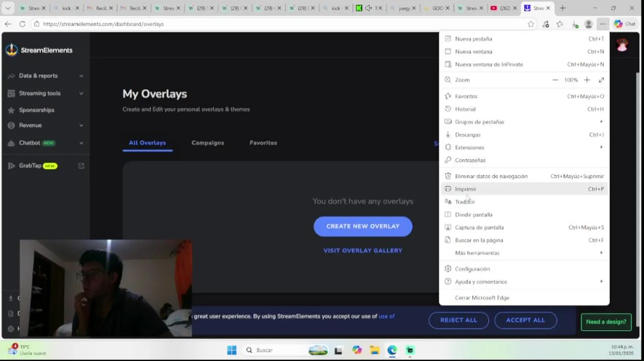This screenshot has width=644, height=361.
Task: Expand the Chatbot sidebar section
Action: pyautogui.click(x=45, y=143)
